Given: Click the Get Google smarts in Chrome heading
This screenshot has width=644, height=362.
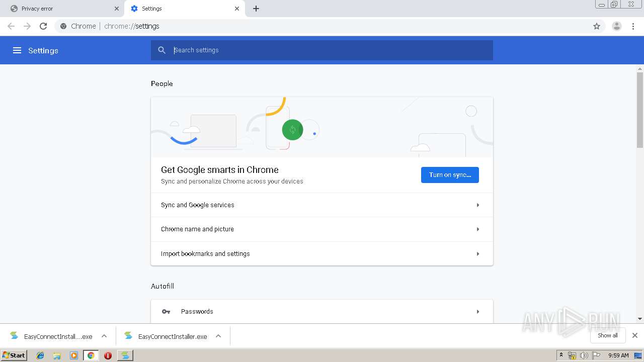Looking at the screenshot, I should (220, 170).
